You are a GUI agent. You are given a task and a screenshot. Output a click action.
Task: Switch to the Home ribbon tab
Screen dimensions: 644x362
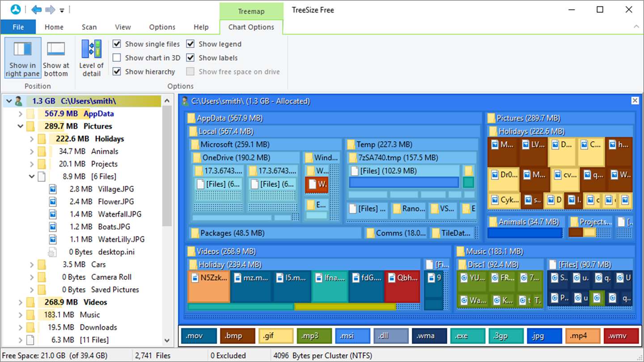(x=54, y=27)
